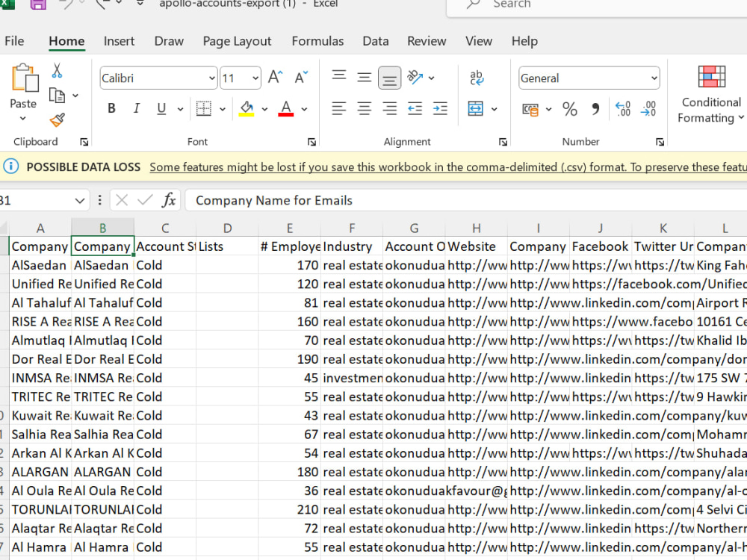Open the File menu
This screenshot has height=560, width=747.
point(14,41)
